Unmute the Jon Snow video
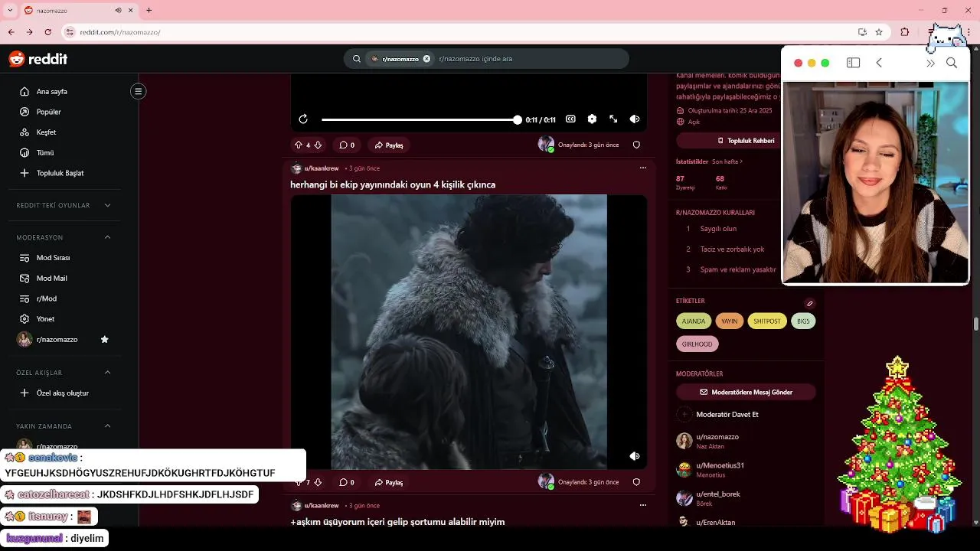This screenshot has height=551, width=980. click(x=635, y=456)
